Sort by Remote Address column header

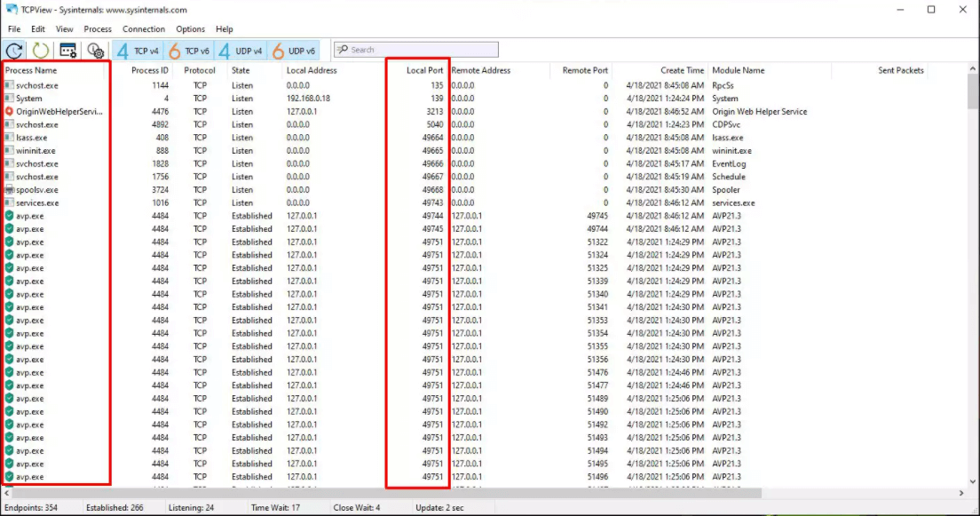tap(480, 71)
